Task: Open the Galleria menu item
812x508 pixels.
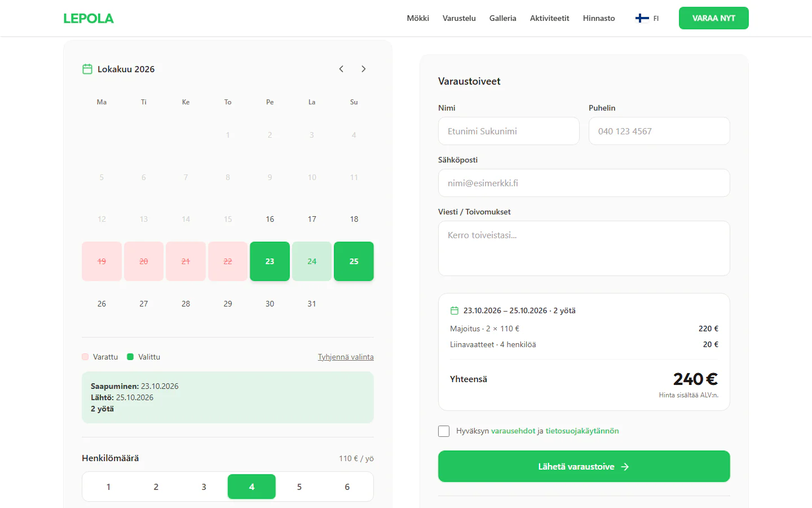Action: click(x=503, y=18)
